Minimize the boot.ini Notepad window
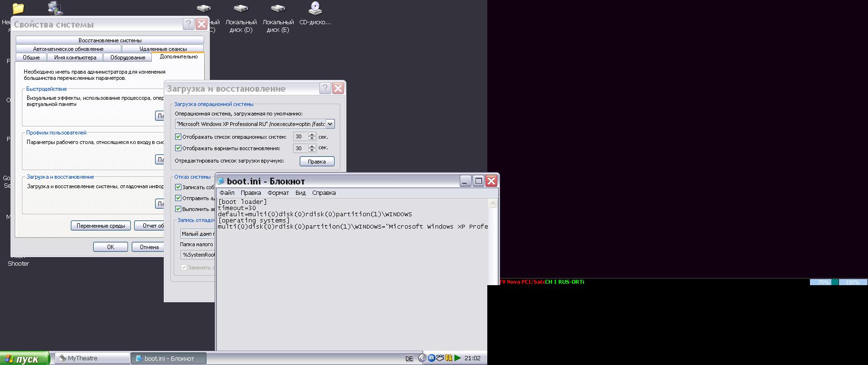Viewport: 868px width, 365px height. [x=465, y=181]
